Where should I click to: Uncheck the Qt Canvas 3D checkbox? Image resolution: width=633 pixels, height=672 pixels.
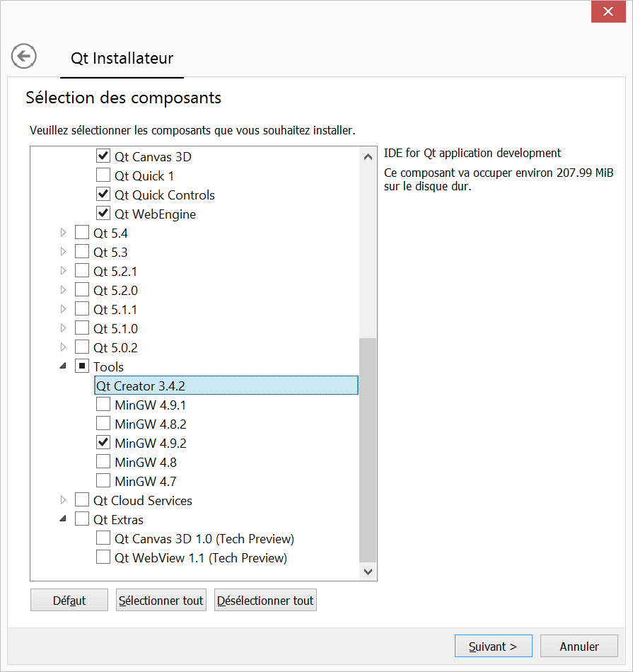pos(103,156)
